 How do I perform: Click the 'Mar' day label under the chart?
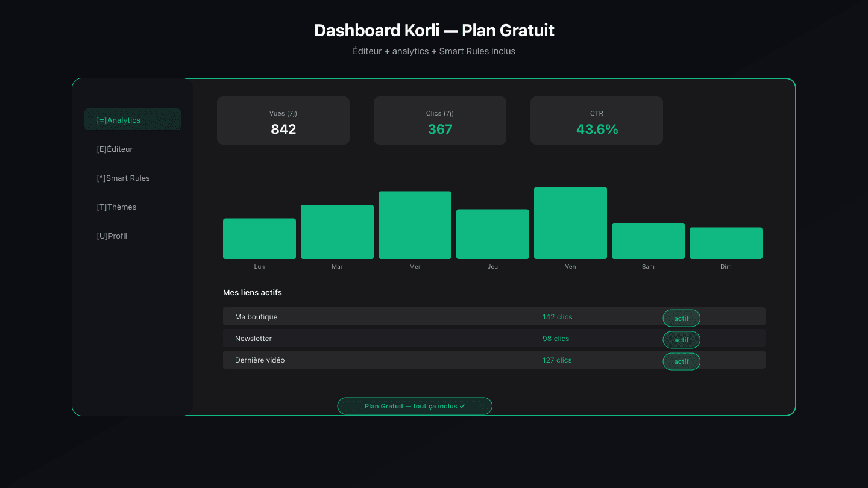pyautogui.click(x=337, y=267)
